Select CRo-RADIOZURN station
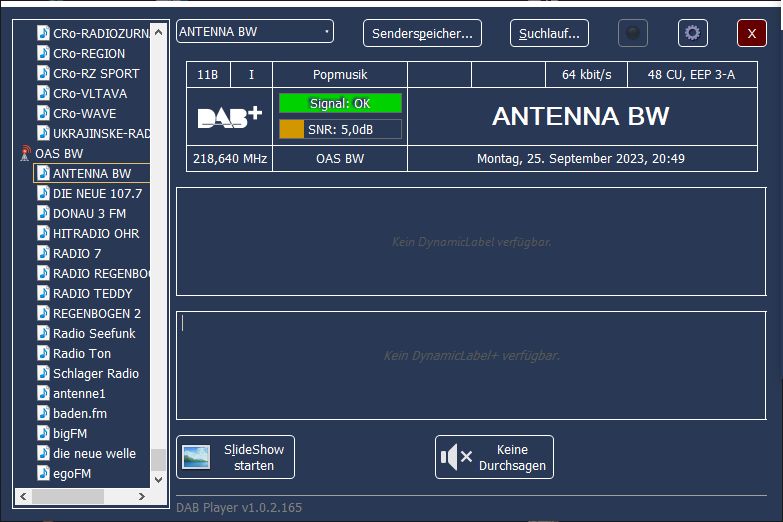This screenshot has width=783, height=522. click(101, 33)
